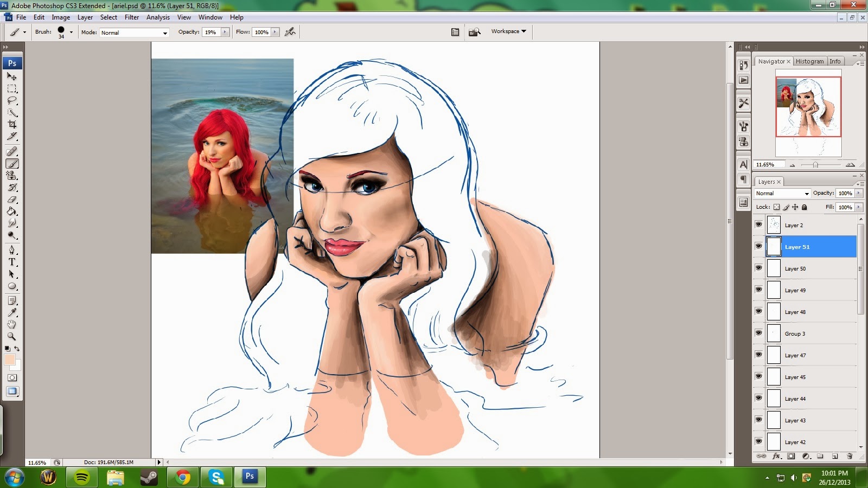Image resolution: width=868 pixels, height=488 pixels.
Task: Select the Eraser tool
Action: [x=12, y=200]
